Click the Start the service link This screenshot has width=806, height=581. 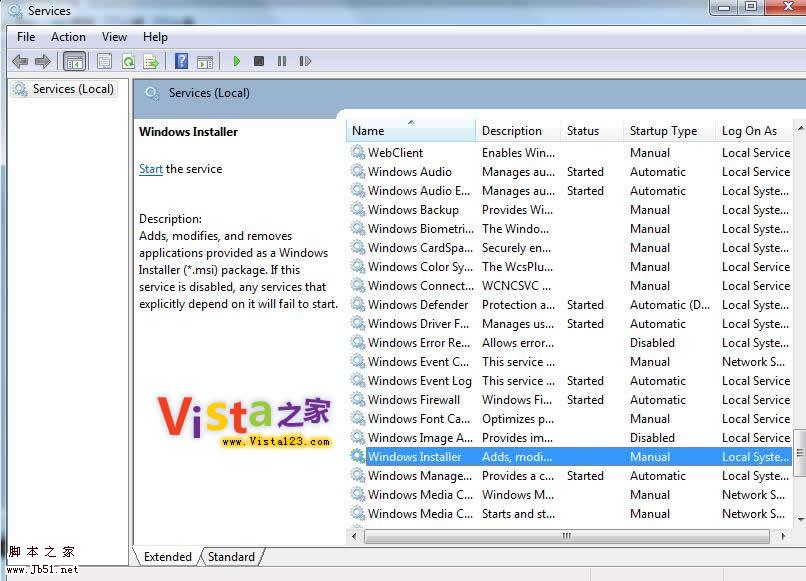pos(151,169)
